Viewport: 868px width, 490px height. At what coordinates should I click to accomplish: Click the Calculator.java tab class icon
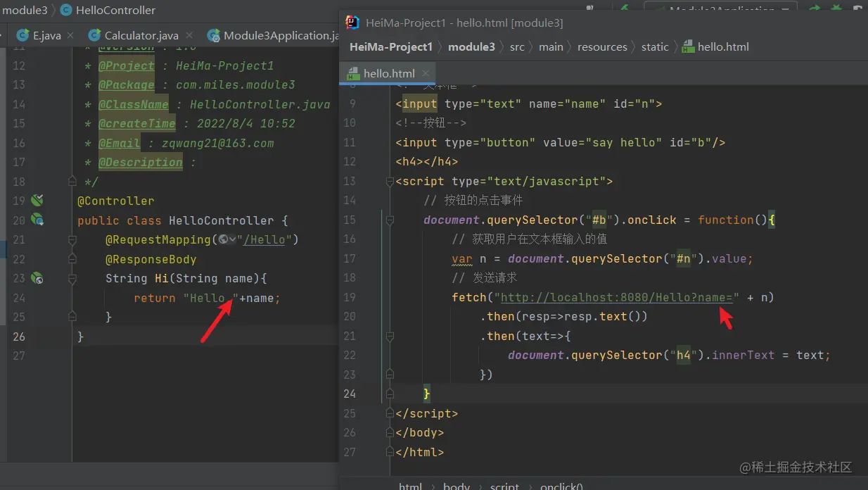94,35
